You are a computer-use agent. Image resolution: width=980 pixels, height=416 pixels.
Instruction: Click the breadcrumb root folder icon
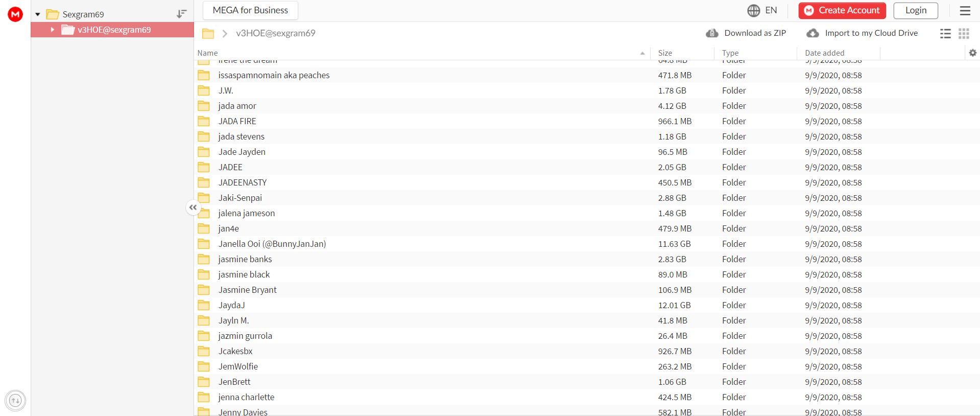[x=208, y=34]
